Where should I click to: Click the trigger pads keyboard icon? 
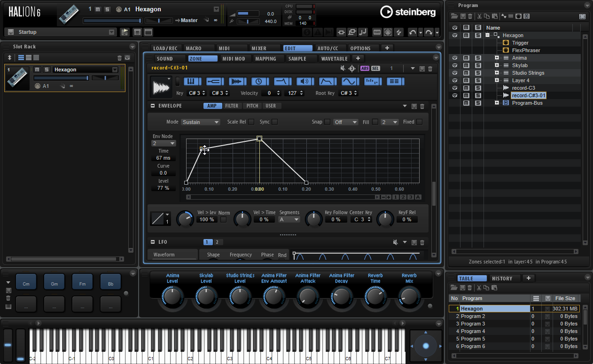[x=8, y=307]
